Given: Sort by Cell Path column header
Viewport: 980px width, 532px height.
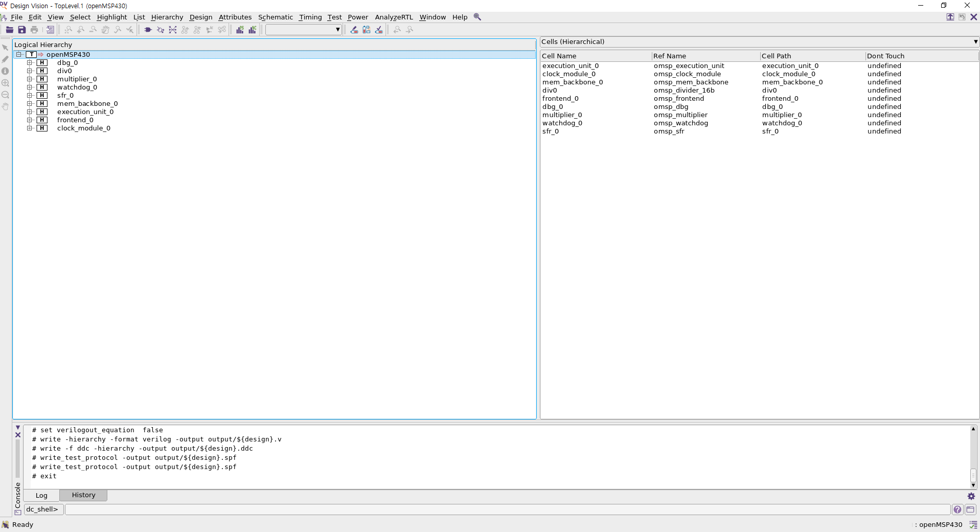Looking at the screenshot, I should (x=812, y=56).
